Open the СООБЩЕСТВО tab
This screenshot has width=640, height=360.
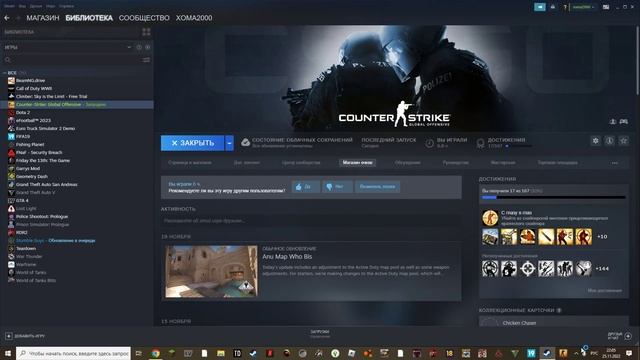[x=144, y=18]
